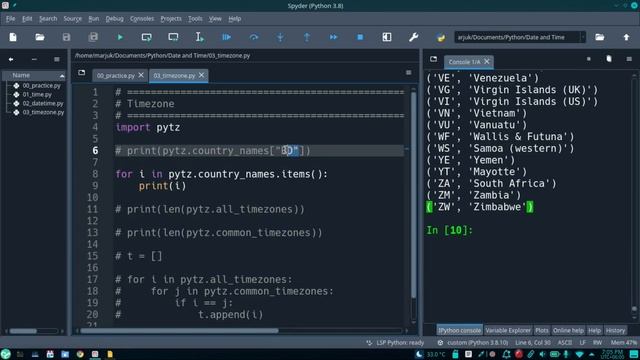Image resolution: width=640 pixels, height=360 pixels.
Task: Open the file explorer pane options menu
Action: (x=57, y=60)
